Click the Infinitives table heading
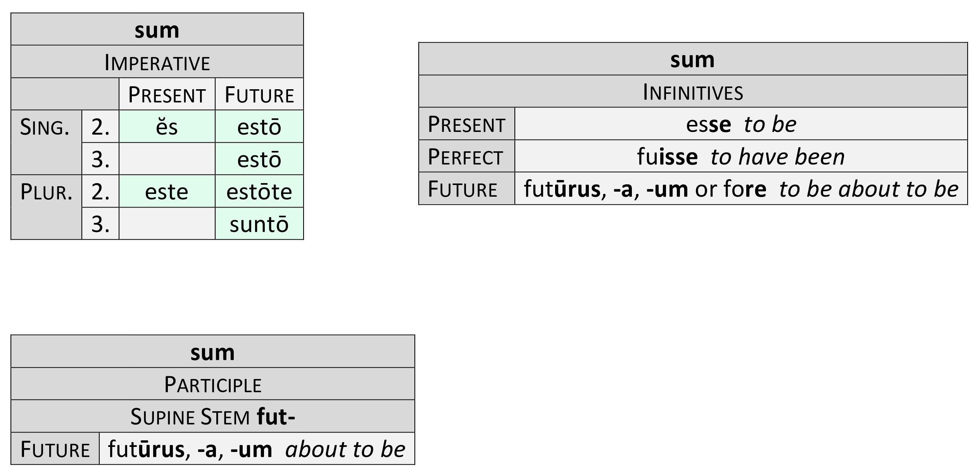This screenshot has height=476, width=980. point(693,92)
